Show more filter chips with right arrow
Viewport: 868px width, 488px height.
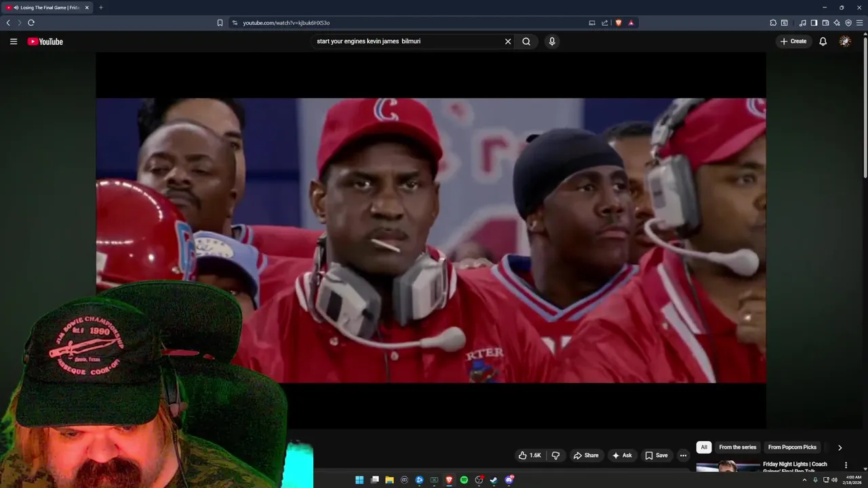(x=840, y=447)
